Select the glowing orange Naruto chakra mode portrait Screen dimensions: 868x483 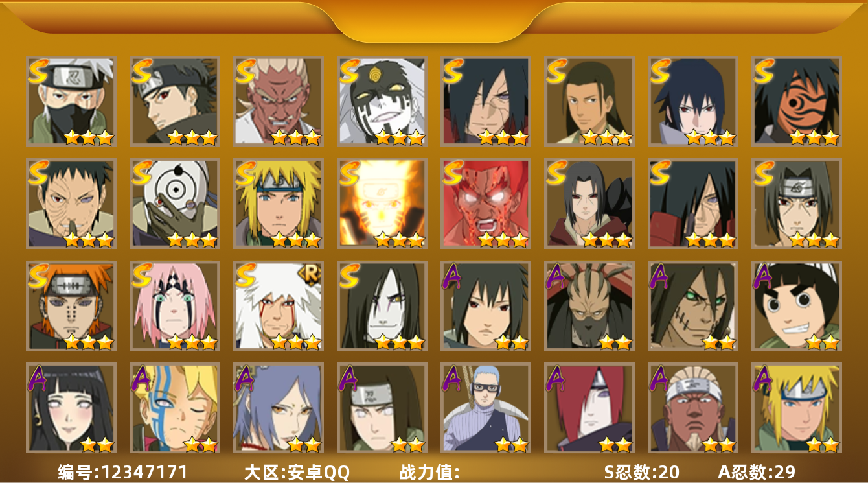pos(382,204)
